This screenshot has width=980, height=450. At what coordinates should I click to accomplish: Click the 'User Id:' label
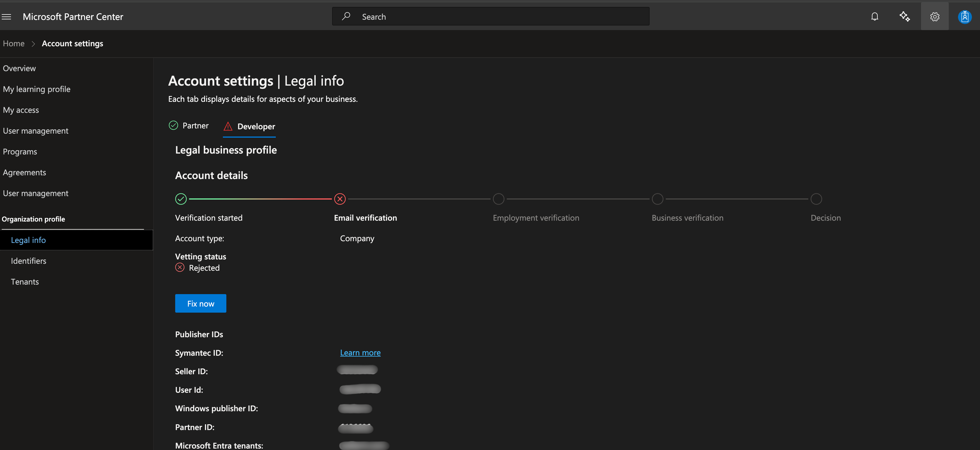[189, 390]
